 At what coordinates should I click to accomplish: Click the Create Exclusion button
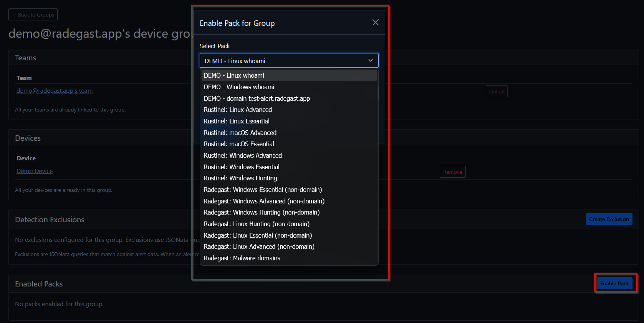click(x=609, y=219)
